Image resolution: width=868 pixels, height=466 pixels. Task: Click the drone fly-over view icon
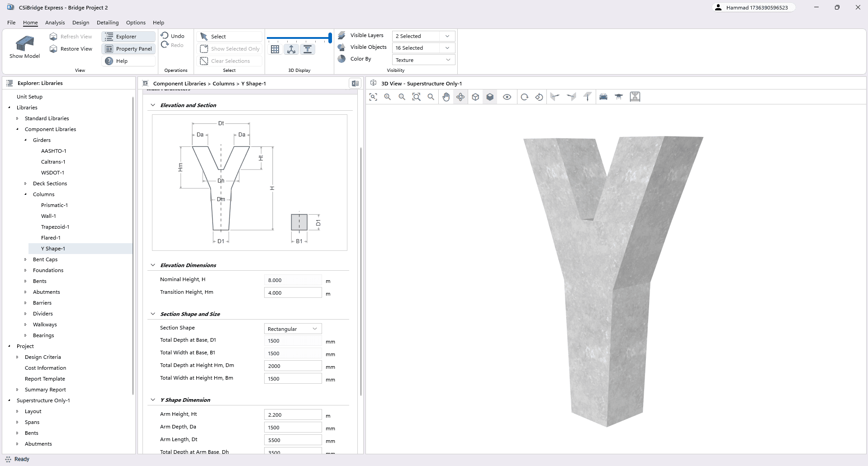tap(619, 97)
